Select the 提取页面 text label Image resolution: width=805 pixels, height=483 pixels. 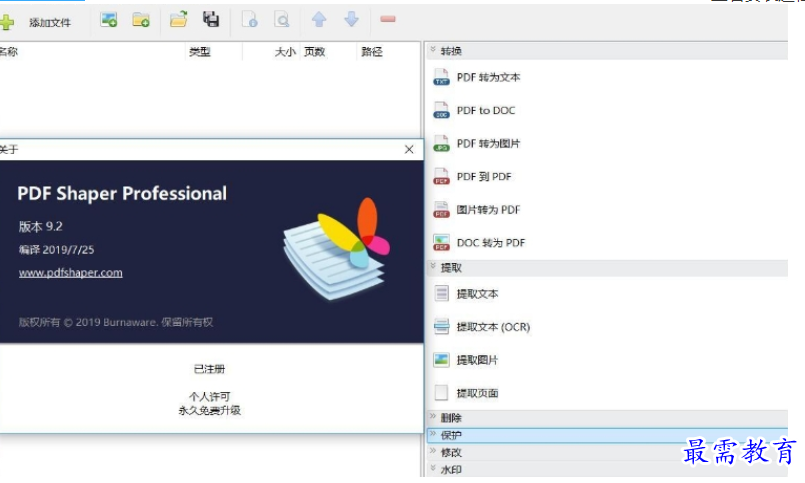477,393
